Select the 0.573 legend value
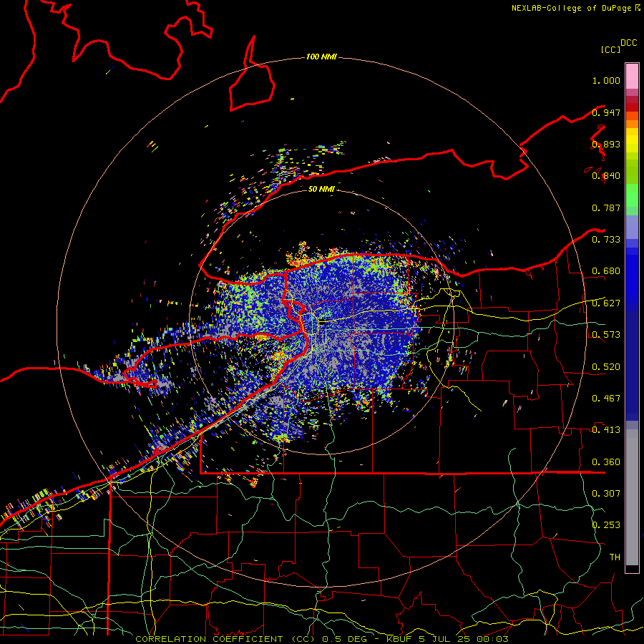The height and width of the screenshot is (644, 644). click(x=606, y=335)
